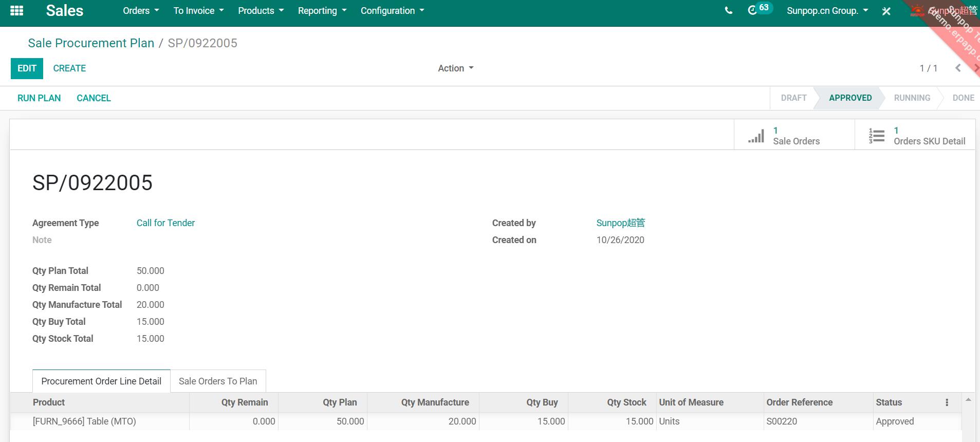The image size is (980, 442).
Task: Open the apps grid menu icon
Action: click(17, 11)
